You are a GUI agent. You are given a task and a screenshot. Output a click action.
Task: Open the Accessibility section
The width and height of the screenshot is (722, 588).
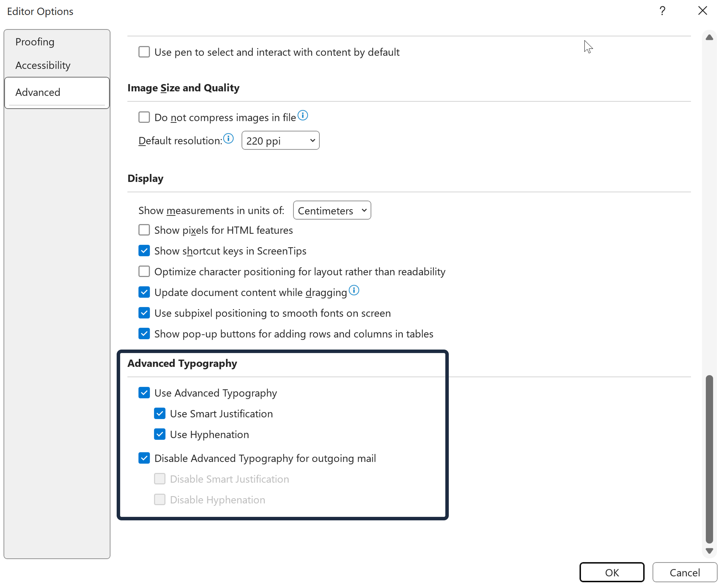(x=43, y=65)
